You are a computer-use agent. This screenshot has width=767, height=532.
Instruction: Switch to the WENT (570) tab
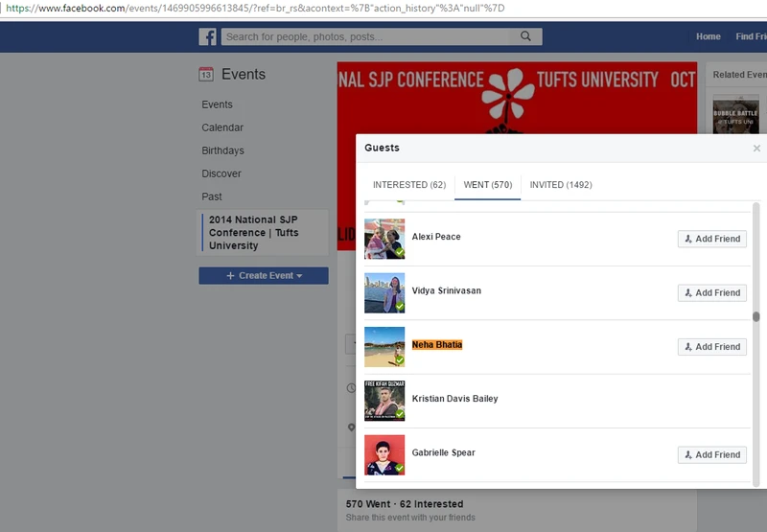tap(488, 185)
